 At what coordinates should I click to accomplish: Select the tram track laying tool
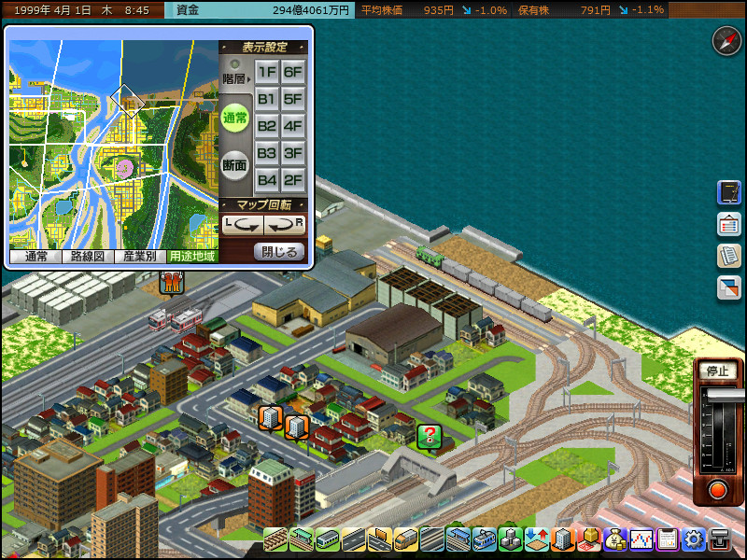[x=431, y=539]
